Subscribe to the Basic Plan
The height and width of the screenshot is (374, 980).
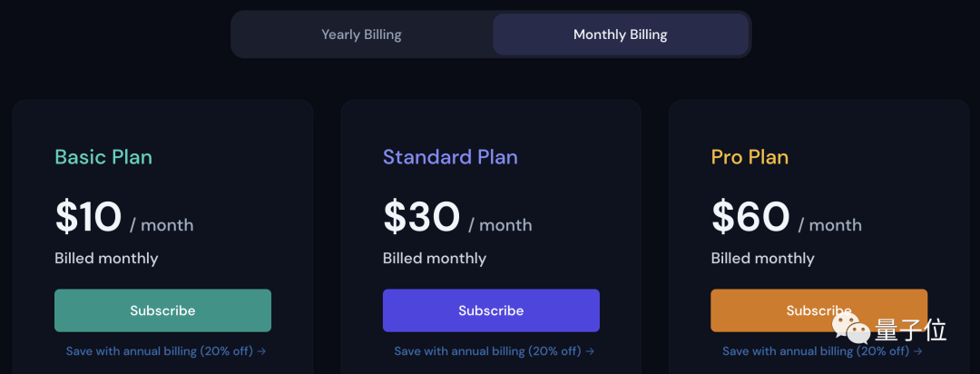tap(162, 310)
